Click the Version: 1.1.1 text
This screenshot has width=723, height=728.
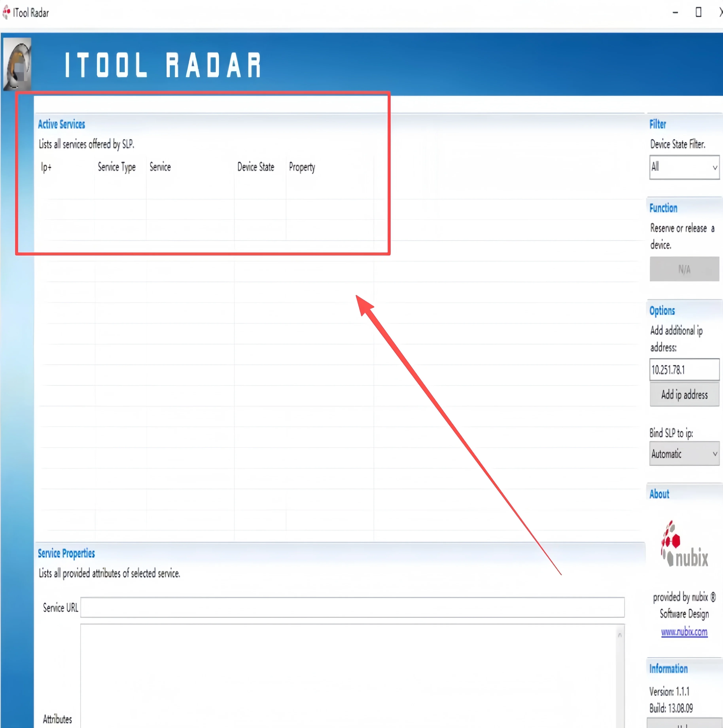[x=669, y=691]
